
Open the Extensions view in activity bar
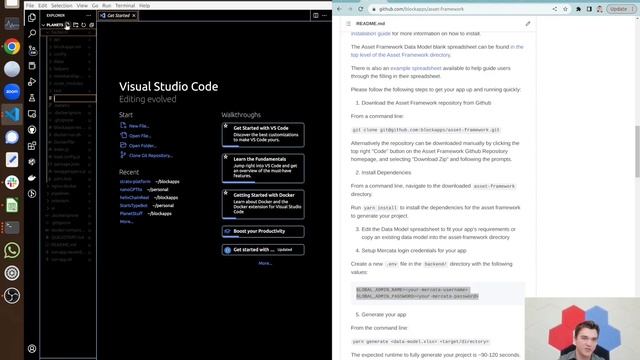coord(32,146)
